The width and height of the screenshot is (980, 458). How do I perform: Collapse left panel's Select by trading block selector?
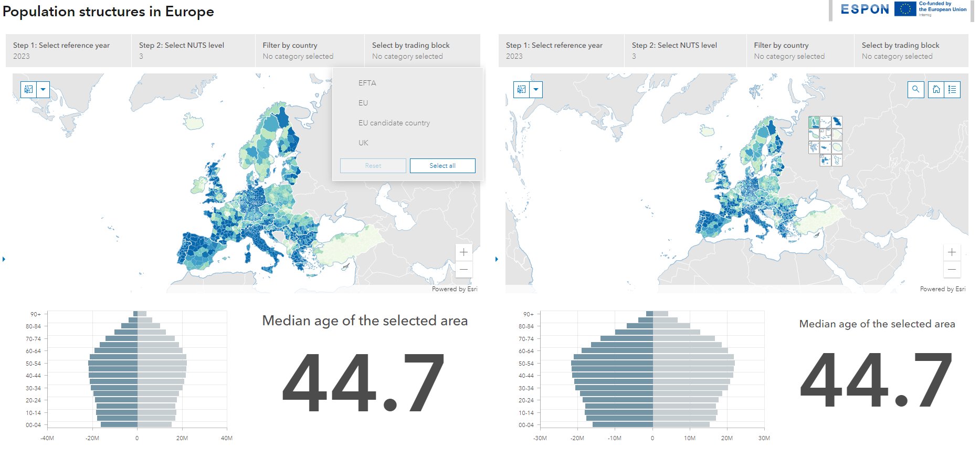click(x=423, y=51)
